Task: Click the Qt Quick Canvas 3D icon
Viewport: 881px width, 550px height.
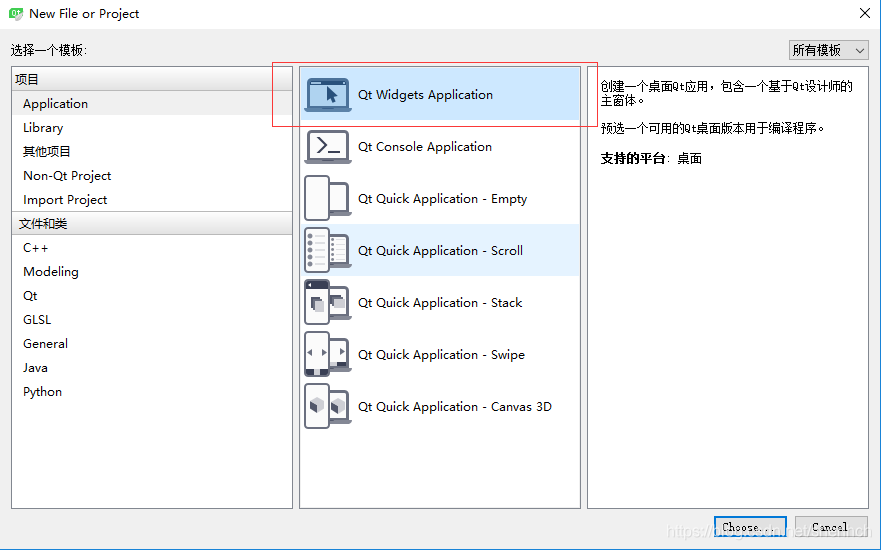Action: 328,406
